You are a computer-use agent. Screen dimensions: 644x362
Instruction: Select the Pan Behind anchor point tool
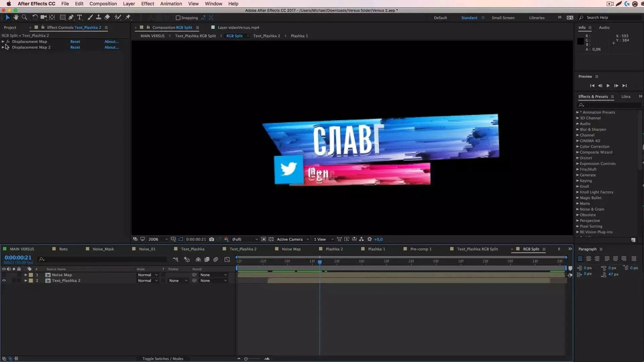[52, 17]
